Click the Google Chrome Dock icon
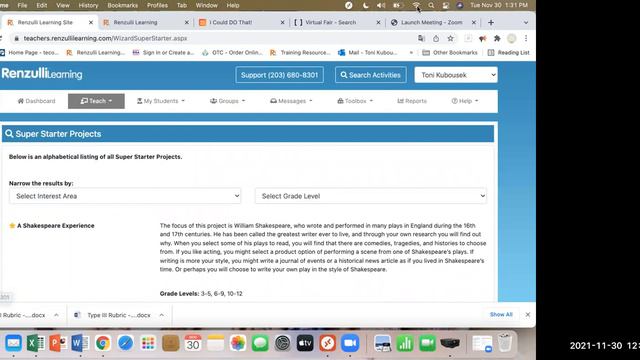 point(103,343)
